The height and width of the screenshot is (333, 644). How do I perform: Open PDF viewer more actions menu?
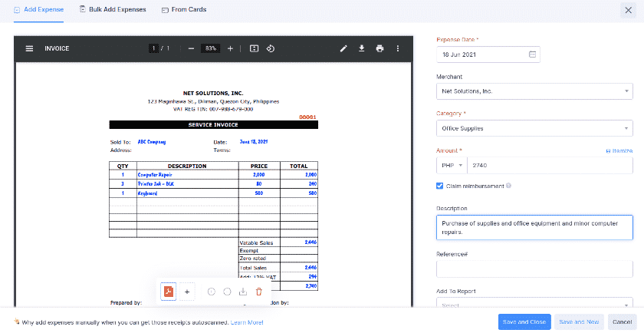pos(398,48)
